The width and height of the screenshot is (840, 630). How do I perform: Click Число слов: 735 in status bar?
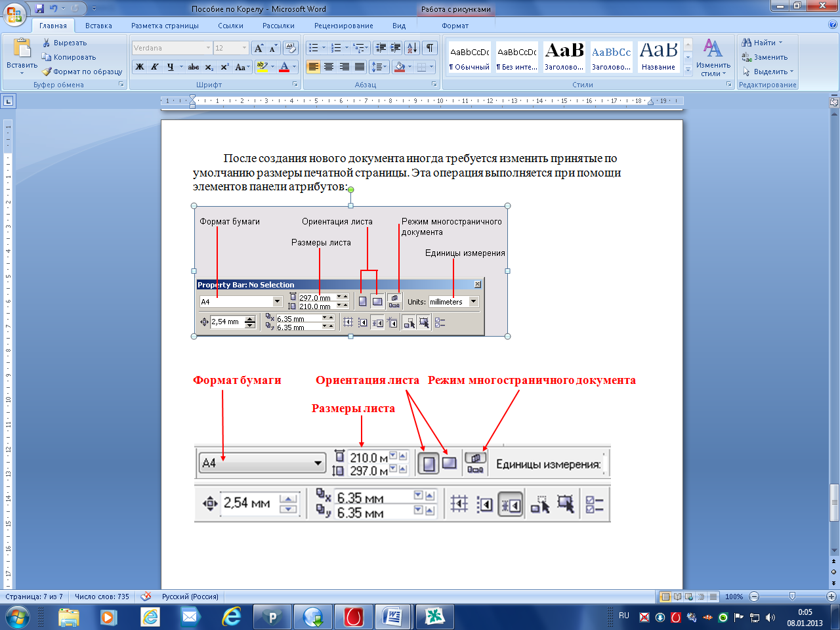(x=102, y=597)
